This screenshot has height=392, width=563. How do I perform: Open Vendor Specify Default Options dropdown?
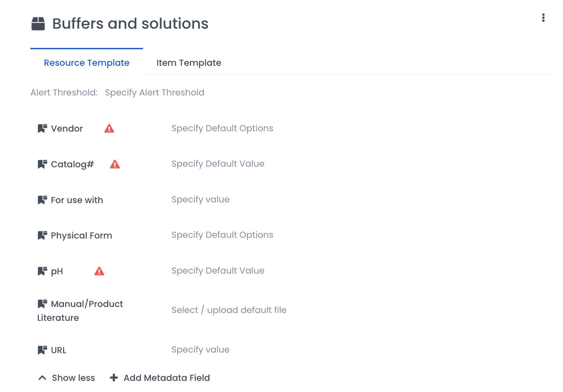[222, 129]
